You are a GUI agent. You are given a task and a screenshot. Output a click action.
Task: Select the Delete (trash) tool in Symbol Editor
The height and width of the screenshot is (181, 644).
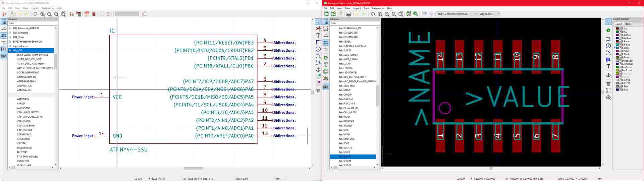pyautogui.click(x=318, y=90)
